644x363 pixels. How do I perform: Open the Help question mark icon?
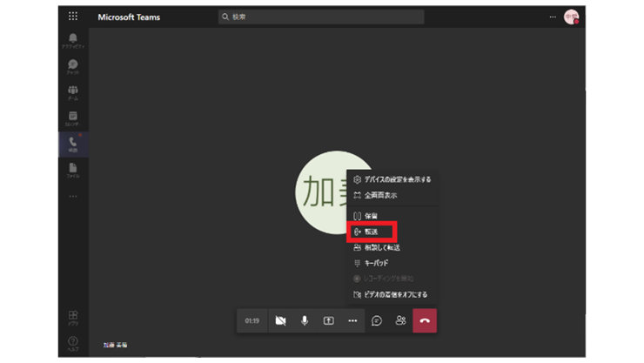click(x=73, y=343)
